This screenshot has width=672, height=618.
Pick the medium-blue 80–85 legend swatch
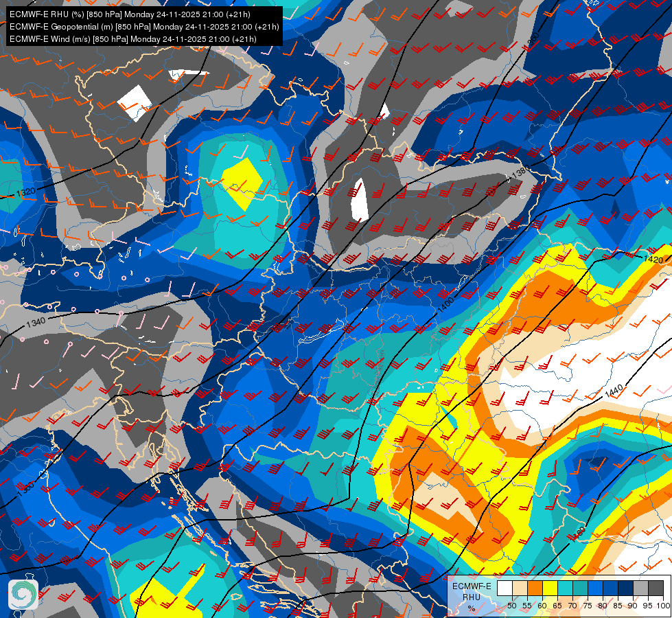click(610, 588)
